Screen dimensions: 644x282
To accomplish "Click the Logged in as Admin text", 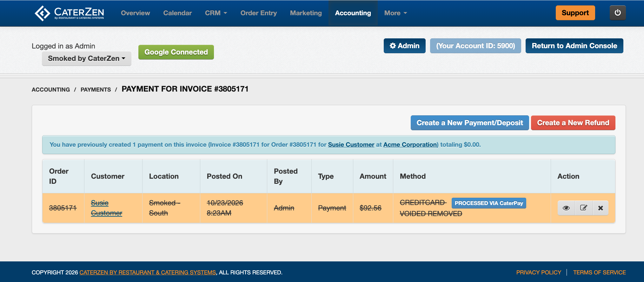I will coord(63,46).
